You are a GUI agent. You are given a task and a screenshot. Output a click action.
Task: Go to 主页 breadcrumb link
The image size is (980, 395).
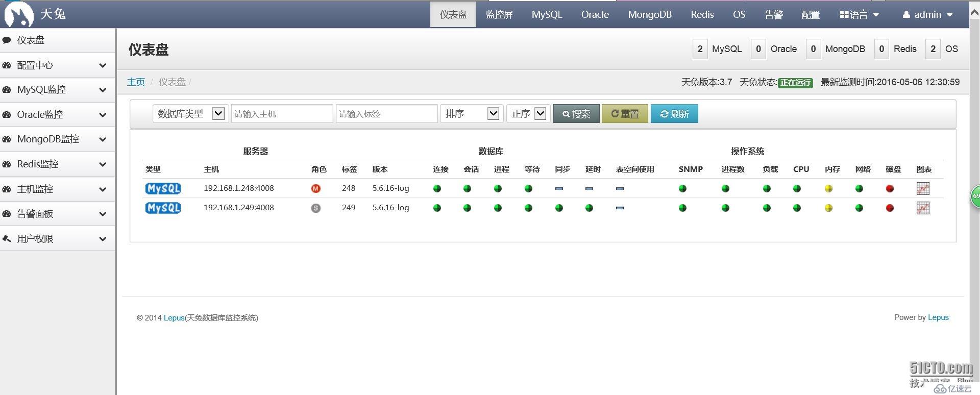click(x=136, y=82)
